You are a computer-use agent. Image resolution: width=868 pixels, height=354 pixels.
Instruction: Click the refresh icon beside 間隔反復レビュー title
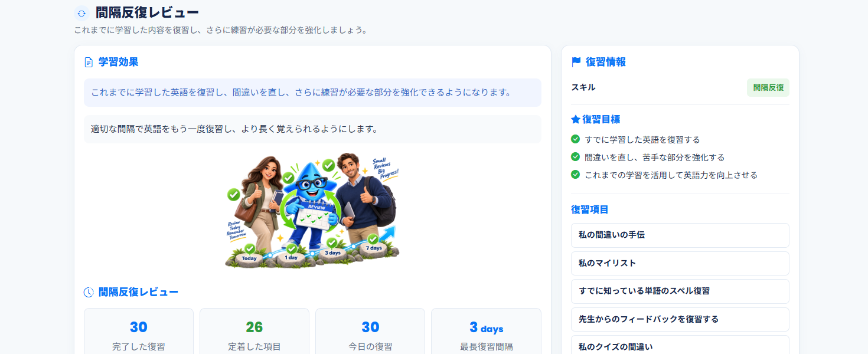coord(81,13)
